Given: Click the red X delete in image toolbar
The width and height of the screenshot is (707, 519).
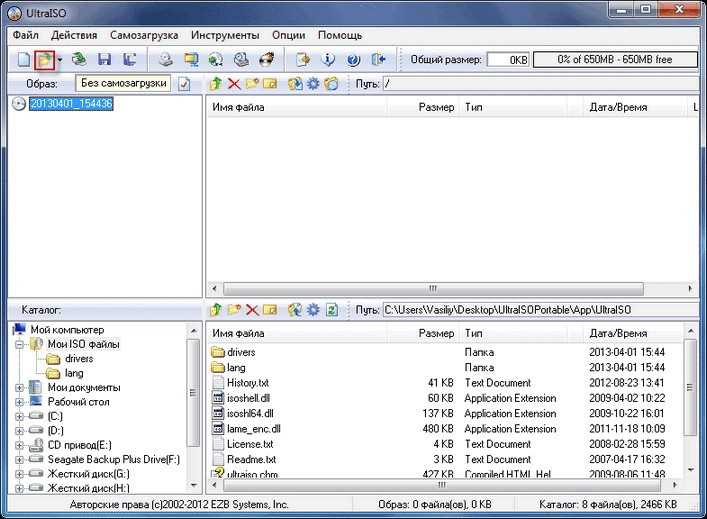Looking at the screenshot, I should (234, 83).
